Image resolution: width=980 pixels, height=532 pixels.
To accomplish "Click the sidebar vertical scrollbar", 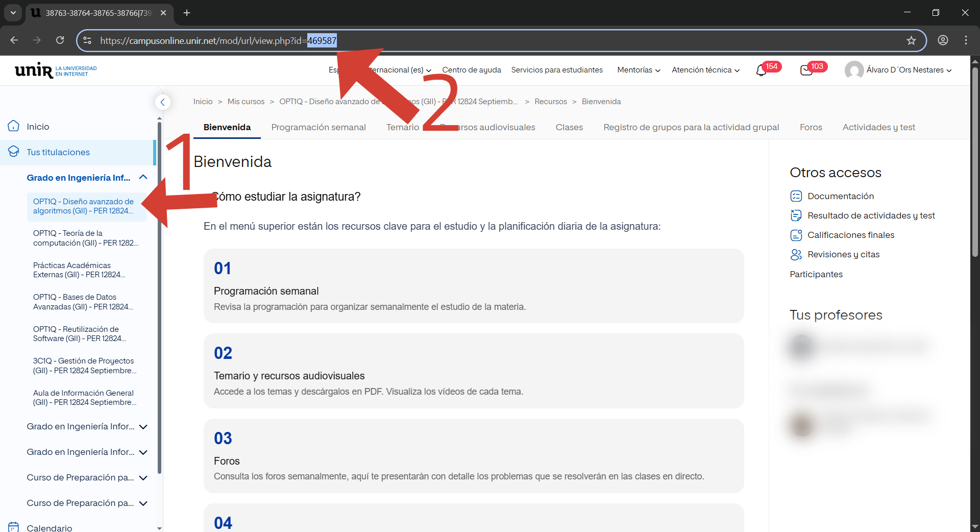I will (159, 297).
